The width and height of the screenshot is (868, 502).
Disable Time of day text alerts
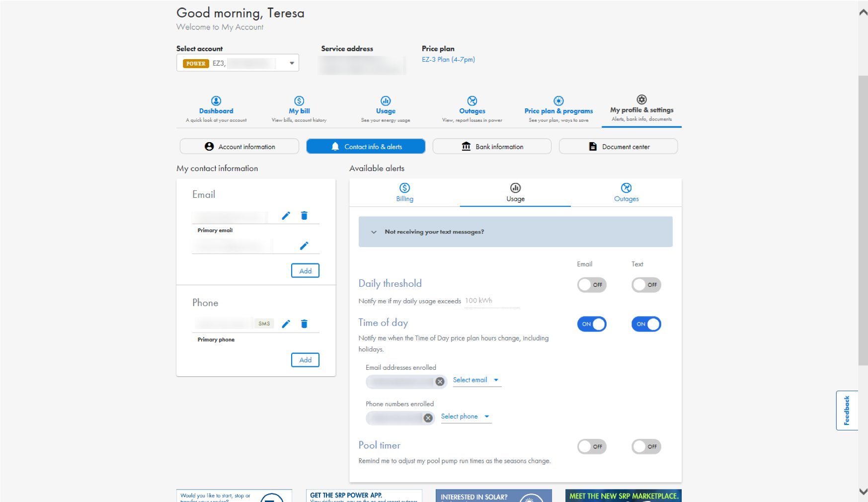[x=646, y=324]
